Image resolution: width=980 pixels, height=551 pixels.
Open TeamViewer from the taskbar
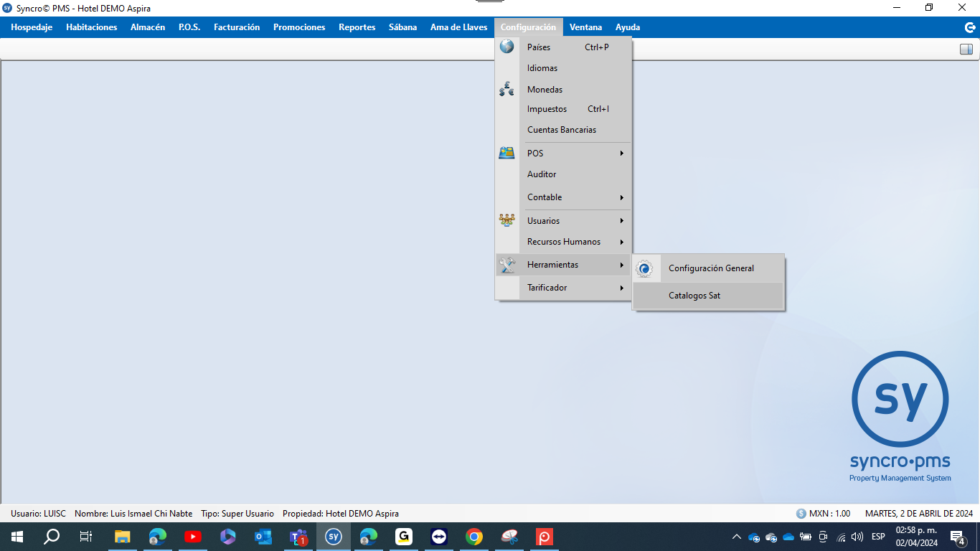tap(439, 537)
